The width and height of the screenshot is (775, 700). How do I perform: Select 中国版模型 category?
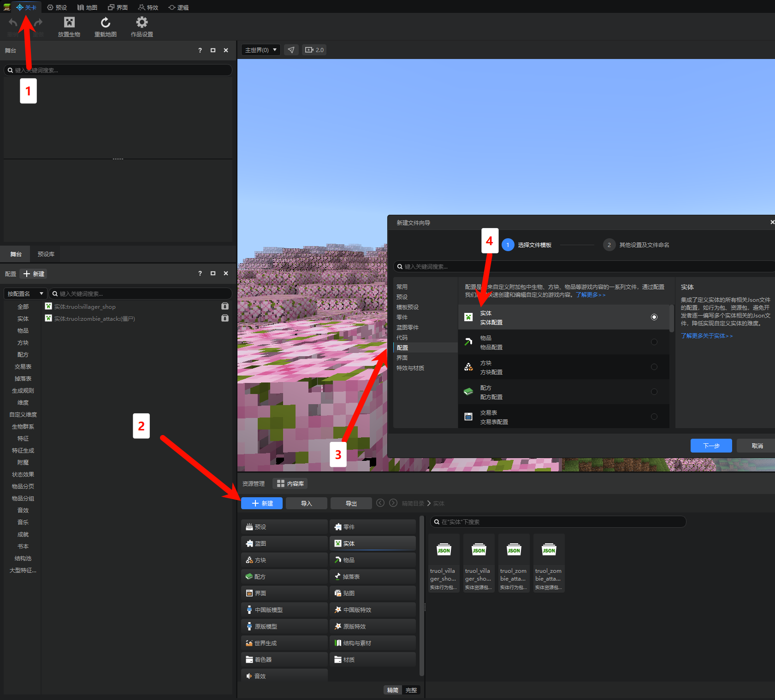click(284, 610)
